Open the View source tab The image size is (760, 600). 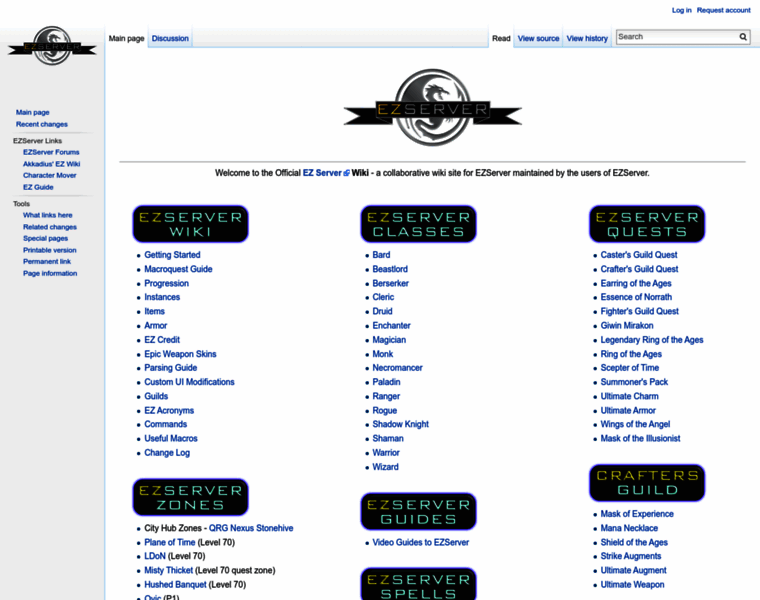538,38
